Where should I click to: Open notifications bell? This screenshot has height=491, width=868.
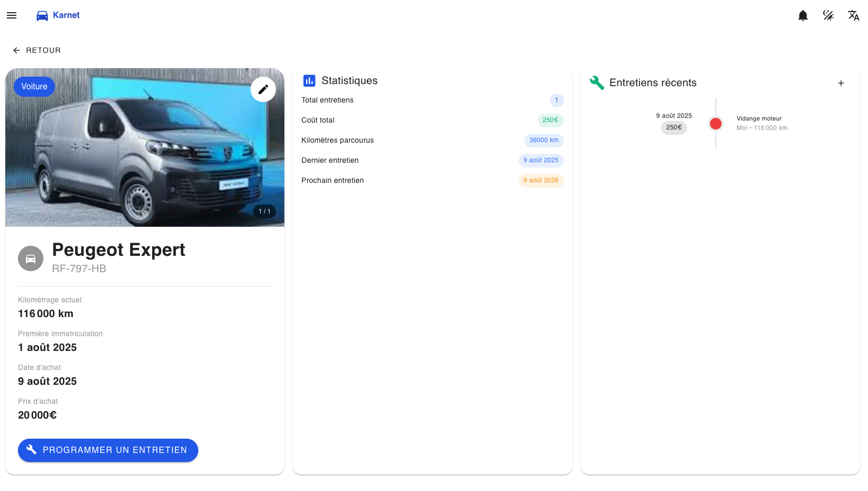pos(803,15)
